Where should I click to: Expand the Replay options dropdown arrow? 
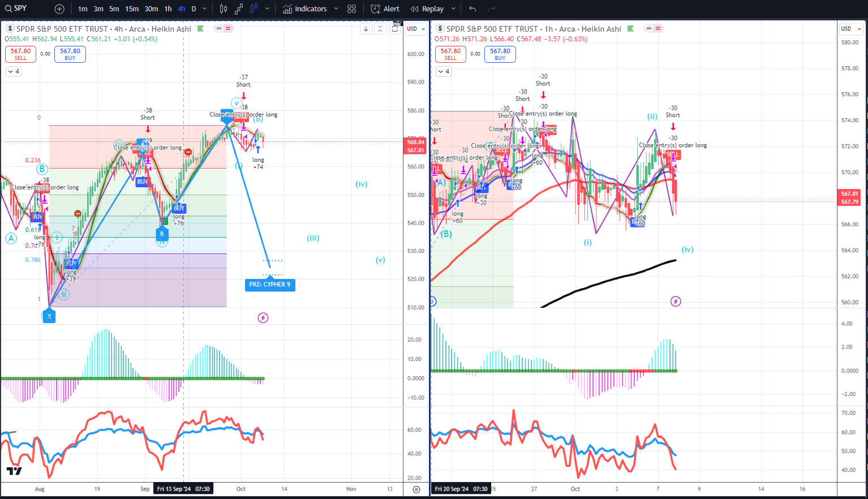[x=453, y=8]
